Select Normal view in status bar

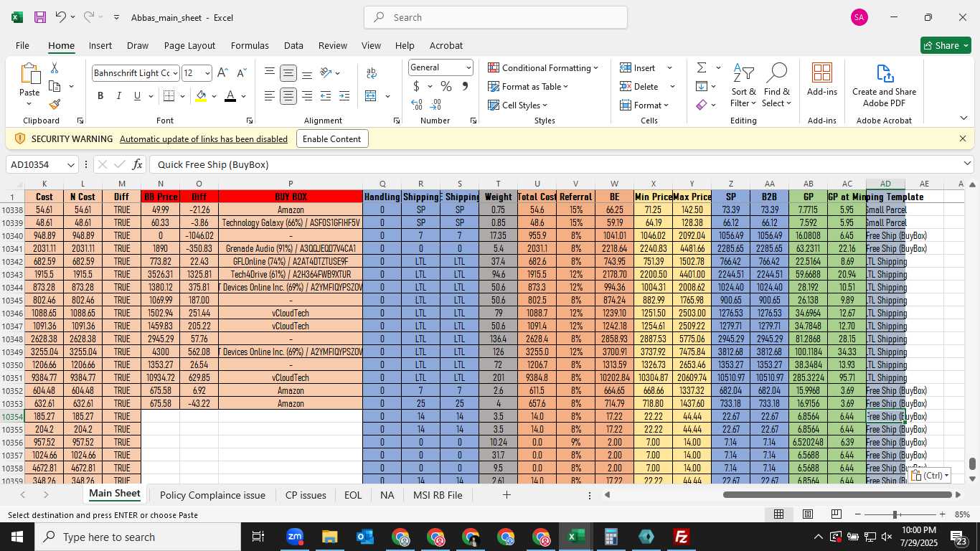(x=778, y=514)
